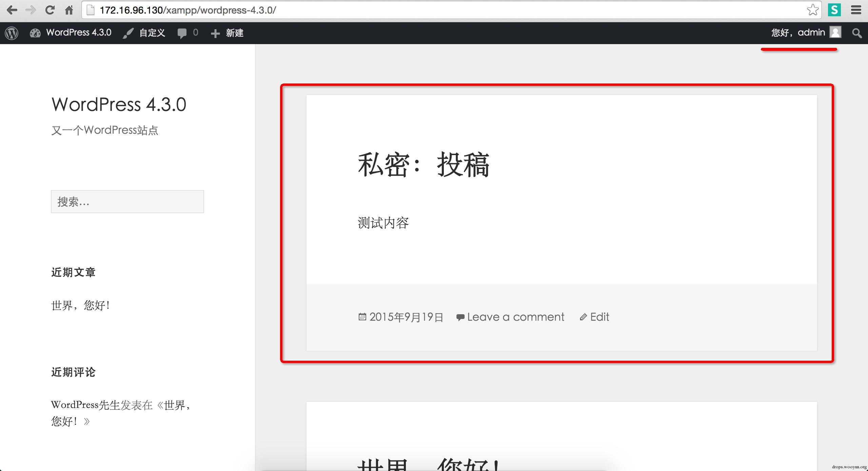
Task: Open the green S extension icon
Action: (834, 10)
